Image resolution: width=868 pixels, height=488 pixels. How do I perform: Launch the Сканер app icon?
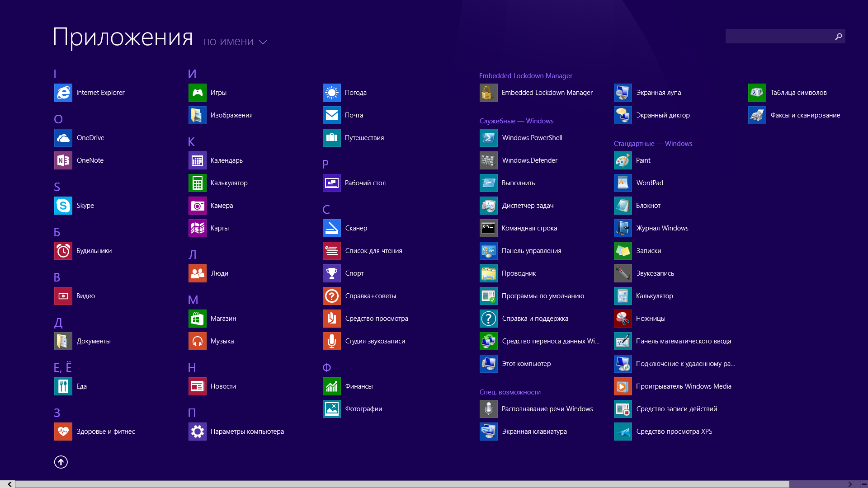pos(332,228)
